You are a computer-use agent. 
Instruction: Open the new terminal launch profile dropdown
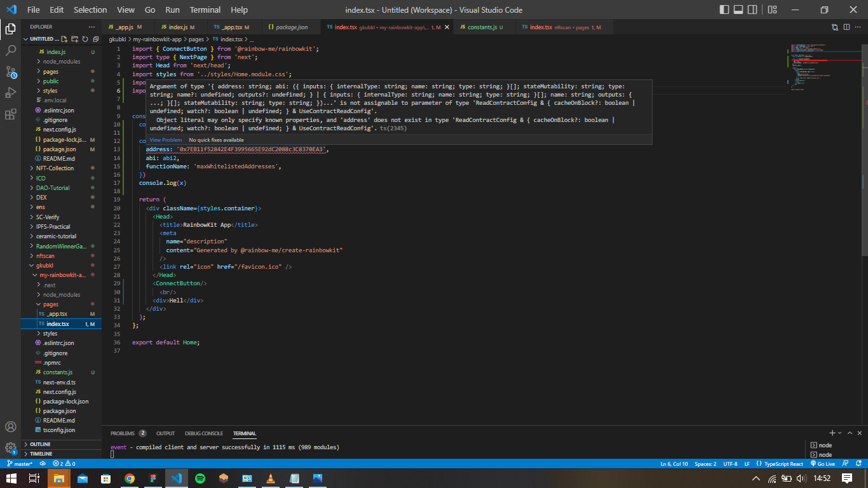pyautogui.click(x=839, y=433)
